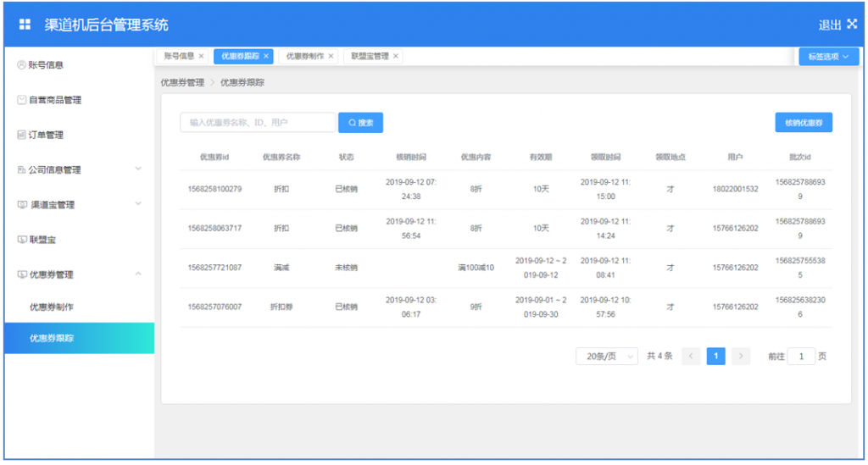This screenshot has height=465, width=868.
Task: Click the exit fullscreen X icon beside 退出
Action: 852,24
